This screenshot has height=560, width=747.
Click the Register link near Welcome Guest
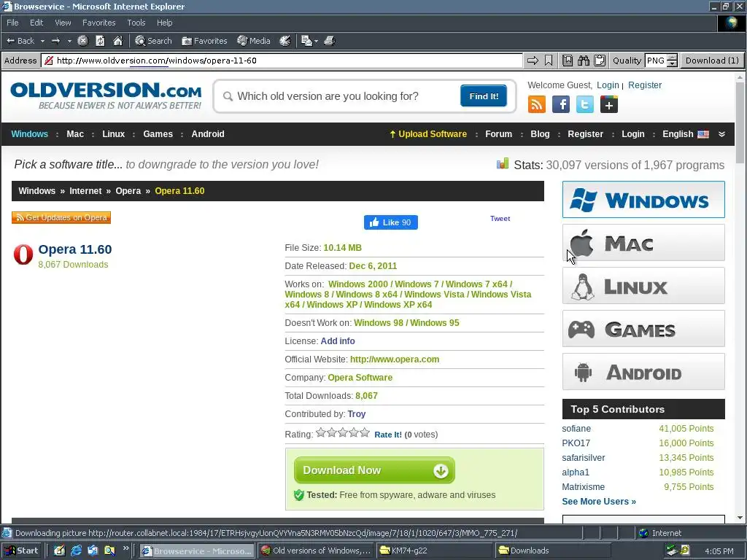(x=645, y=85)
